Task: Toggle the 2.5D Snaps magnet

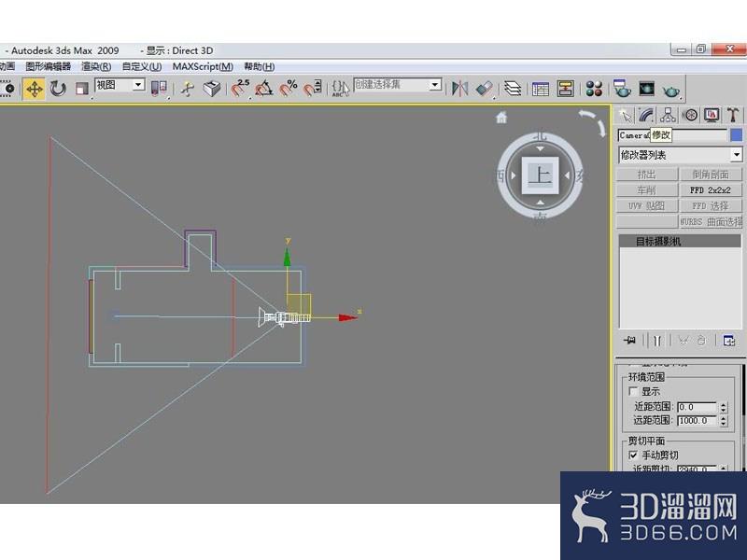Action: click(241, 89)
